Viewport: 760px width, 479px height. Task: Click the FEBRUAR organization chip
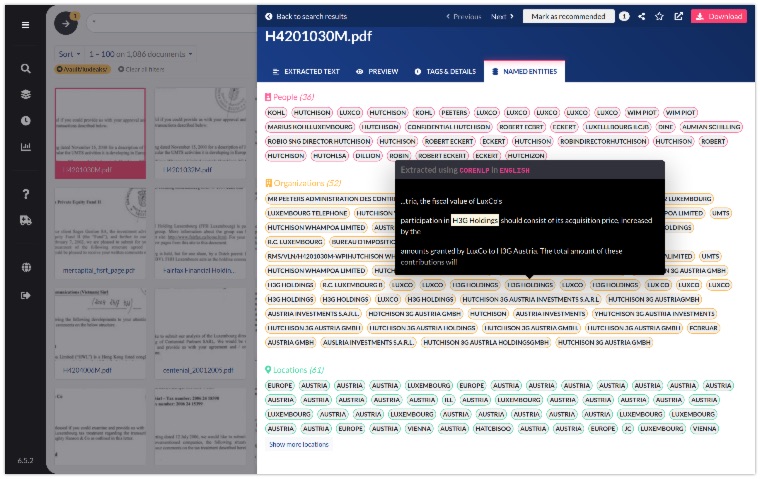pos(703,328)
